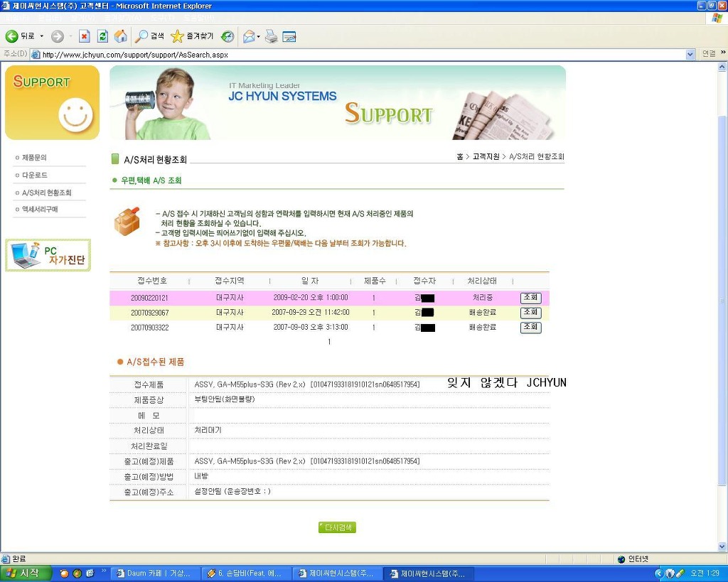
Task: Go back with the 뒤로 toolbar button
Action: pos(19,36)
